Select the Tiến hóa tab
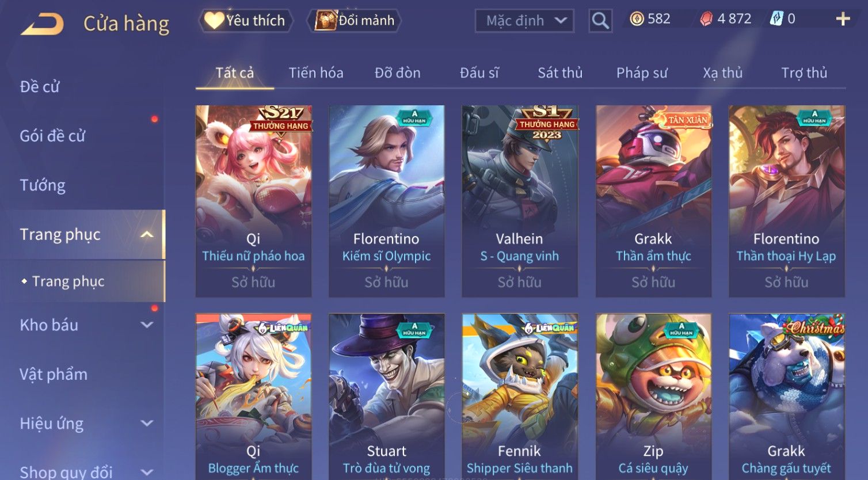868x480 pixels. click(316, 73)
